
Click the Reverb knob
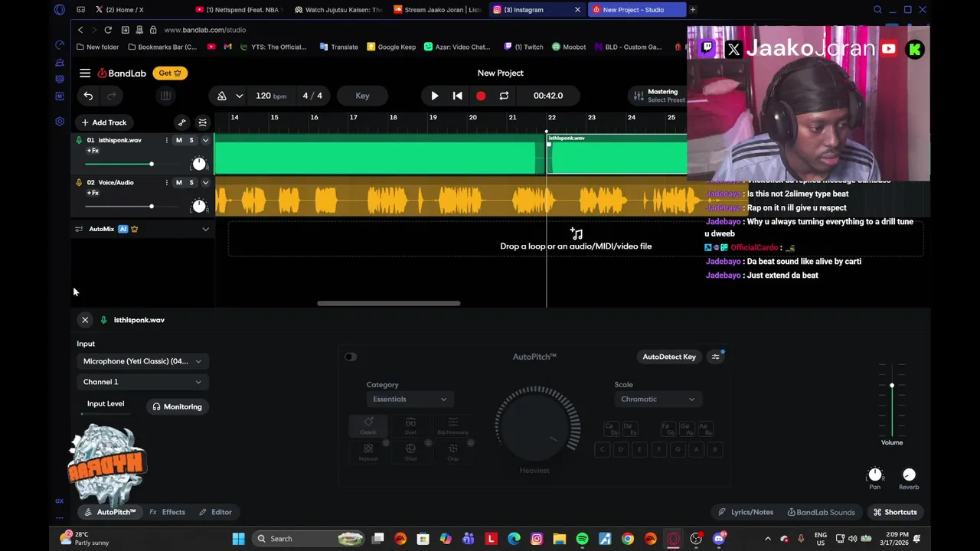909,474
